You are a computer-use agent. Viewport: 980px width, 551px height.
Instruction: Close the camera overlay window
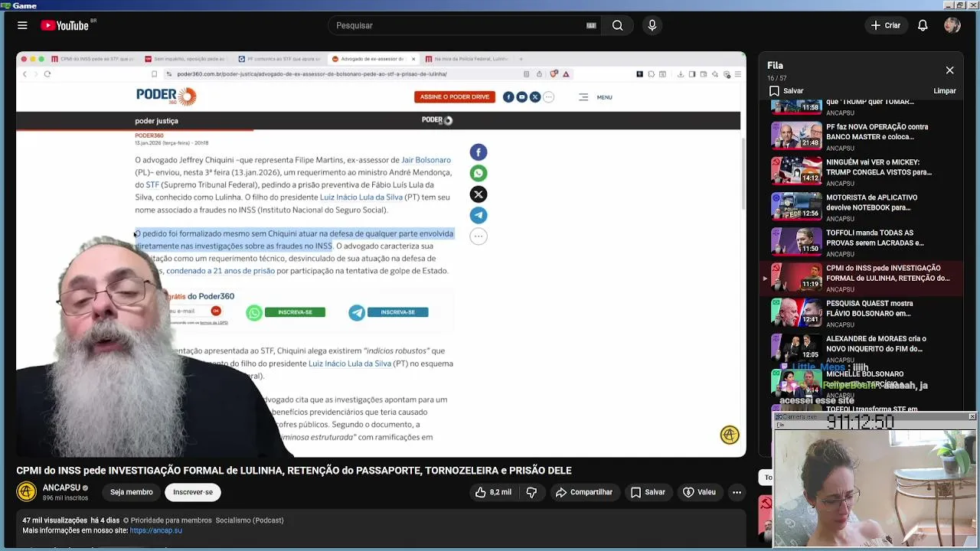coord(972,417)
